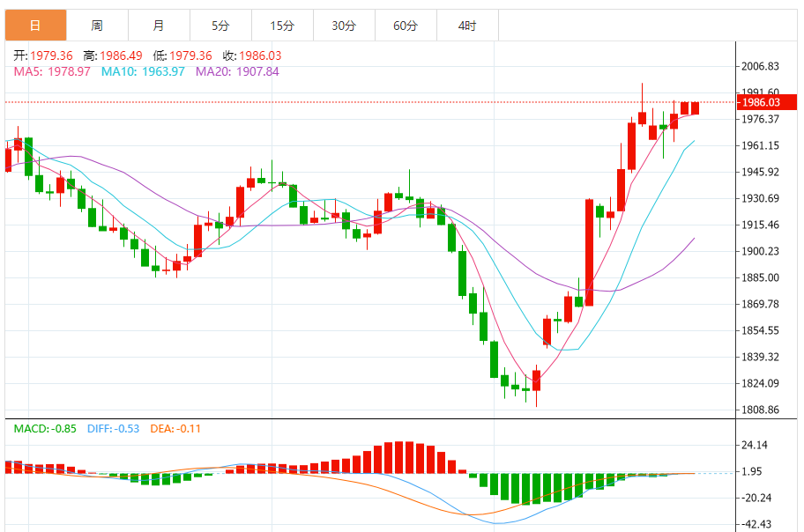The height and width of the screenshot is (532, 804).
Task: Click the -20.24 MACD axis label
Action: click(755, 498)
